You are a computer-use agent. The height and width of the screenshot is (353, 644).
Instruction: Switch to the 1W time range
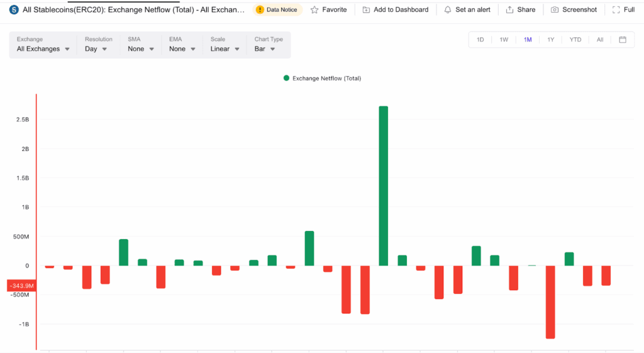(x=504, y=40)
